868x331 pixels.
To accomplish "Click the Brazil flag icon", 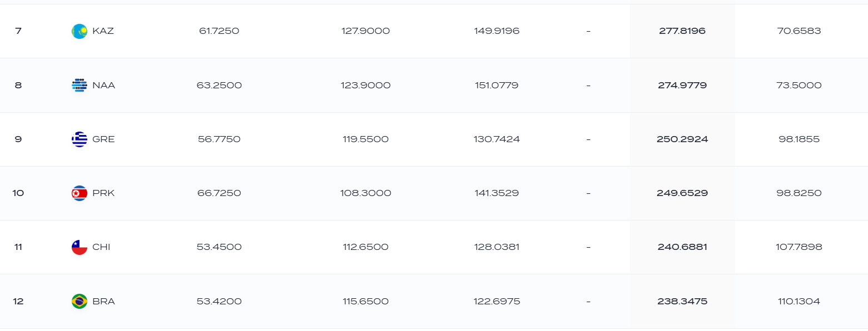I will coord(80,302).
